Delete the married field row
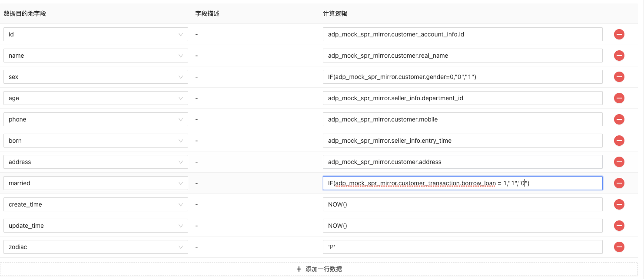The image size is (644, 279). click(619, 183)
